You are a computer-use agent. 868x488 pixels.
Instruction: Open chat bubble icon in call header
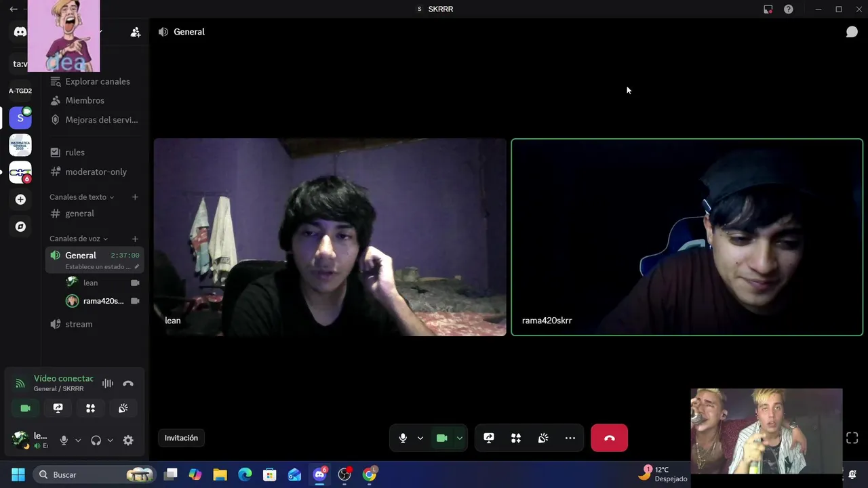pyautogui.click(x=852, y=32)
